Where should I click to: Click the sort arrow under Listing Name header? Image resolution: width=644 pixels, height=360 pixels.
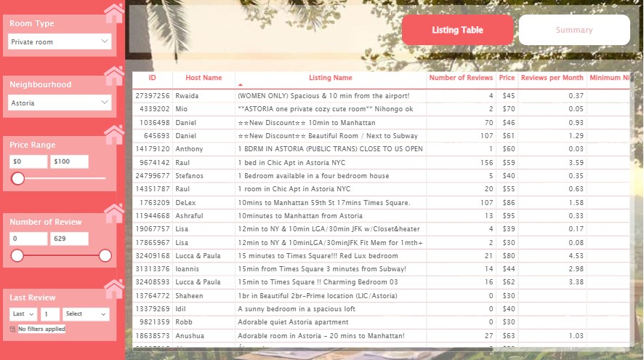click(241, 85)
